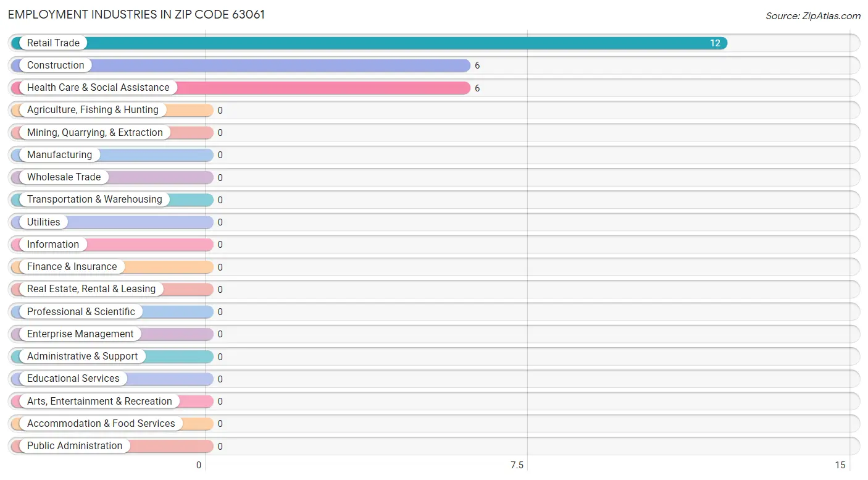
Task: Click the Source: ZipAtlas.com text
Action: coord(813,16)
